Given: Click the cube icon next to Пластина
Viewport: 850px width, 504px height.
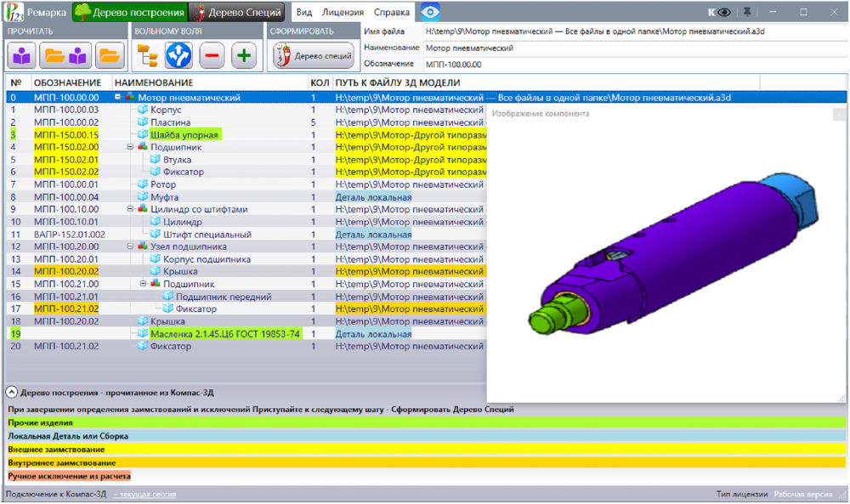Looking at the screenshot, I should (143, 122).
